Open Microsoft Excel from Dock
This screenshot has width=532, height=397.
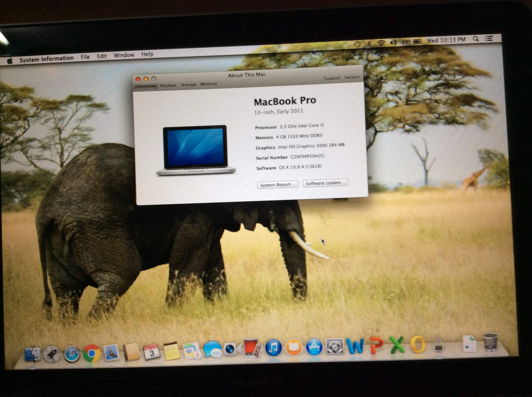(x=397, y=345)
